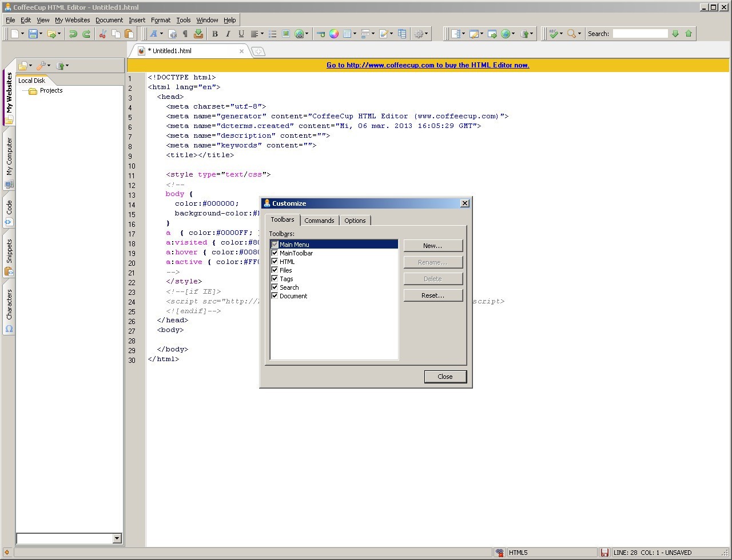Toggle the MainToolbar checkbox
This screenshot has height=560, width=732.
(274, 253)
